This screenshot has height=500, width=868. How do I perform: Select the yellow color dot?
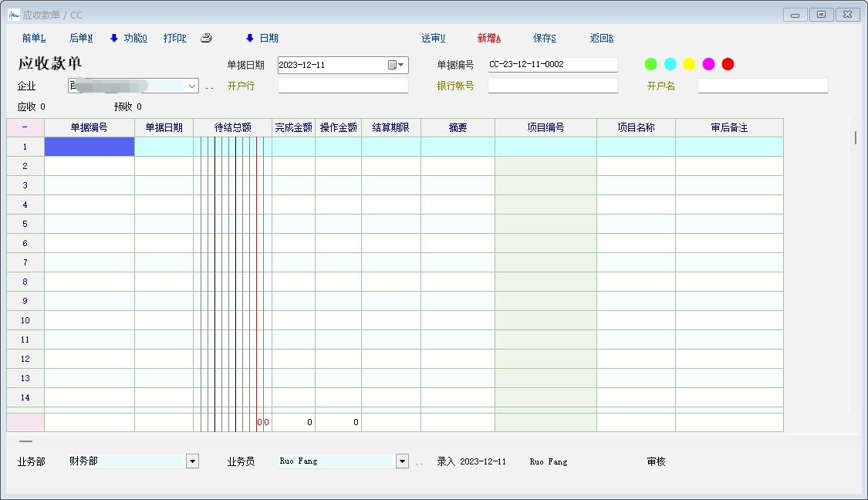(x=689, y=64)
